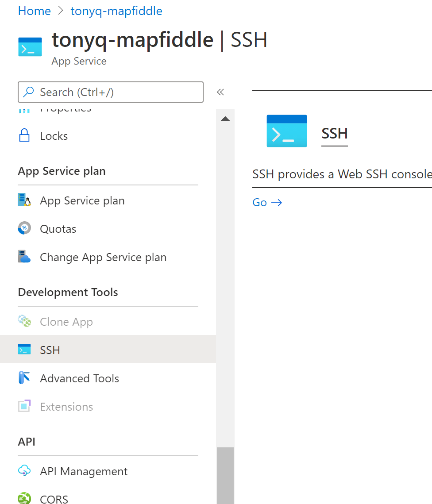Select SSH menu item

pyautogui.click(x=108, y=350)
